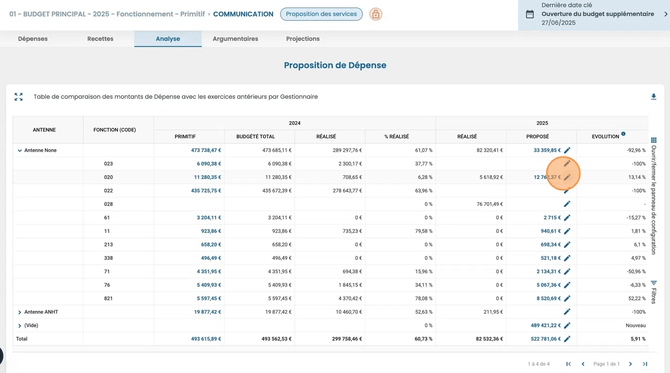Select the Analyse tab
Viewport: 670px width, 373px height.
[168, 39]
